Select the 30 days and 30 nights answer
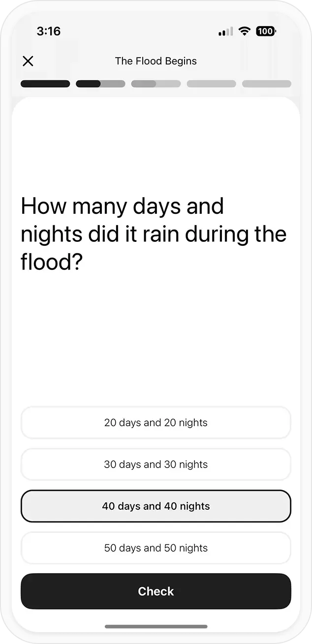The width and height of the screenshot is (312, 644). pyautogui.click(x=156, y=465)
